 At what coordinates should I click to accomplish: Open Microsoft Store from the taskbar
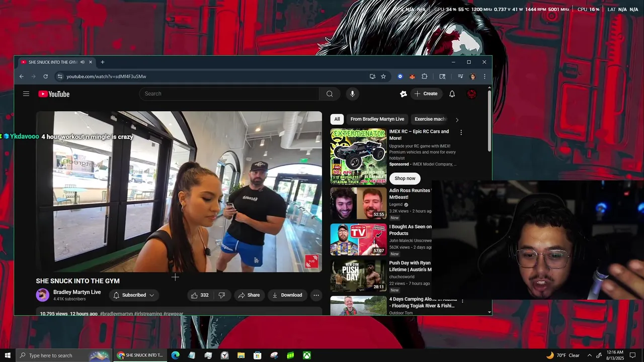point(258,355)
